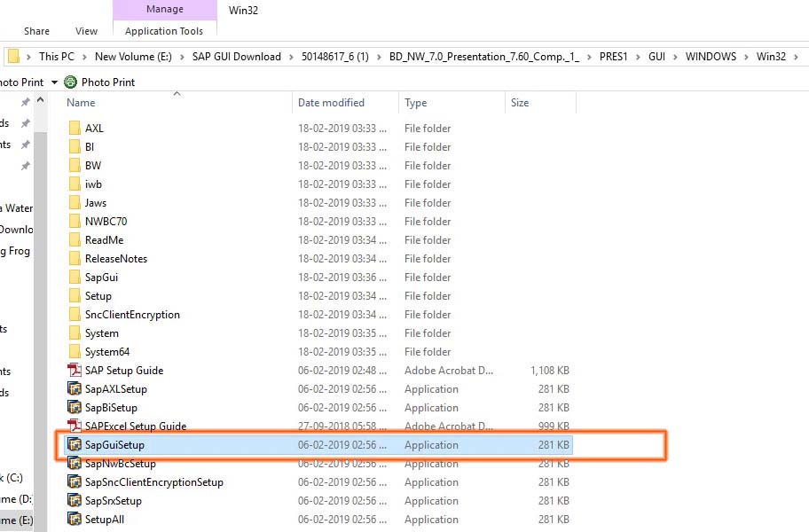Sort by the Type column header

coord(416,103)
